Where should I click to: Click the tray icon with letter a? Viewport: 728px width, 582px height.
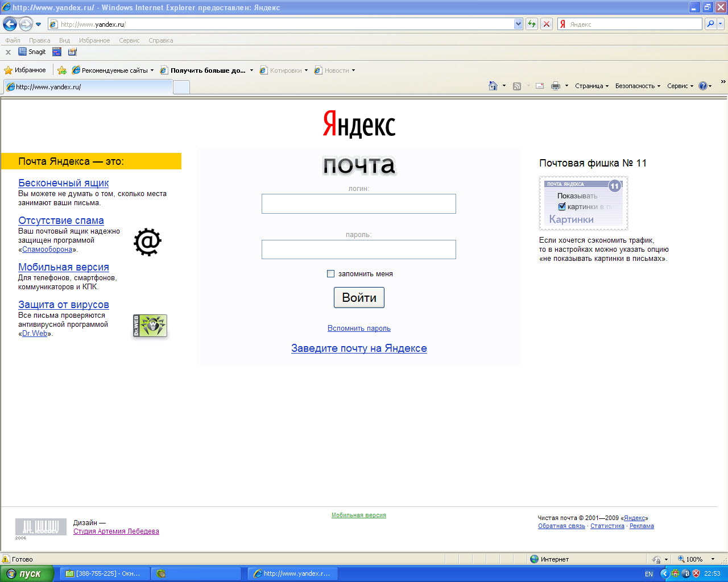click(x=686, y=573)
